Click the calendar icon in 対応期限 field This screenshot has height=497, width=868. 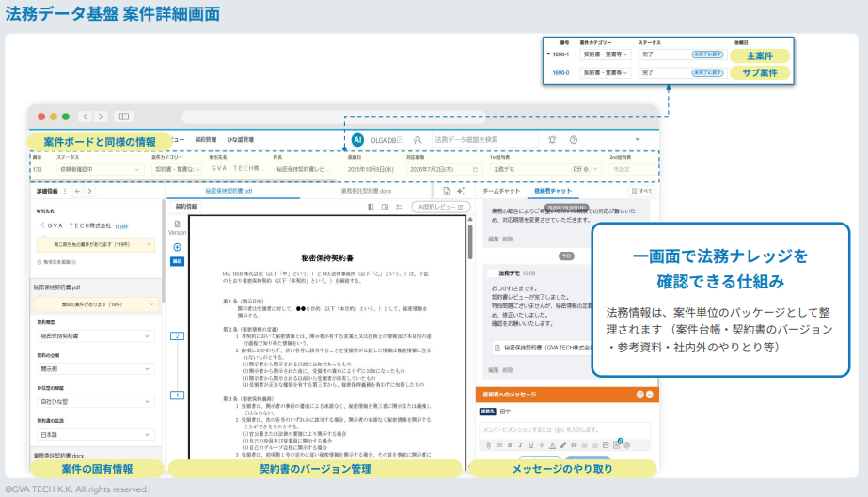pos(475,170)
